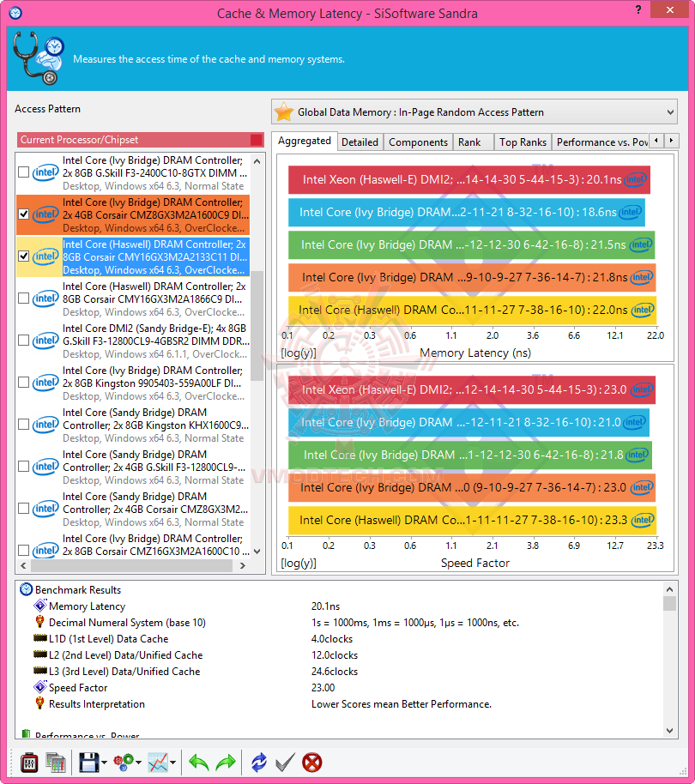Click the results panel scroll up arrow
The width and height of the screenshot is (695, 784).
point(670,589)
